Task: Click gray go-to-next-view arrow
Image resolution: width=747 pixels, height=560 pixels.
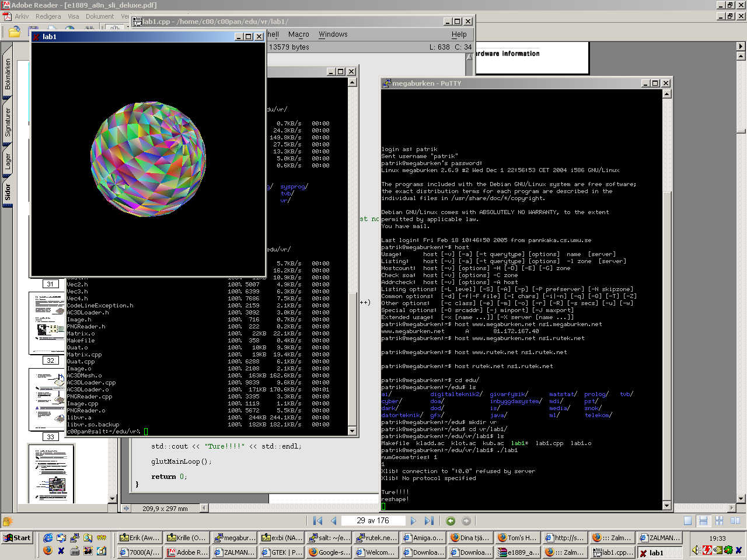Action: (x=466, y=521)
